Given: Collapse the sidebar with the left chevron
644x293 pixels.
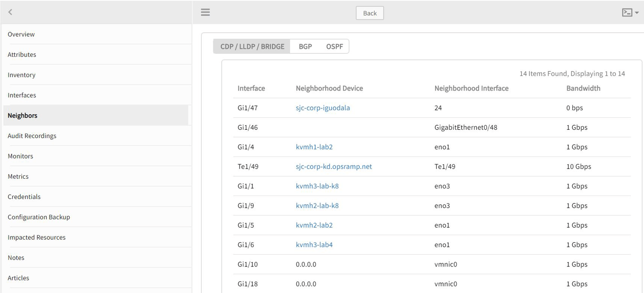Looking at the screenshot, I should point(10,12).
